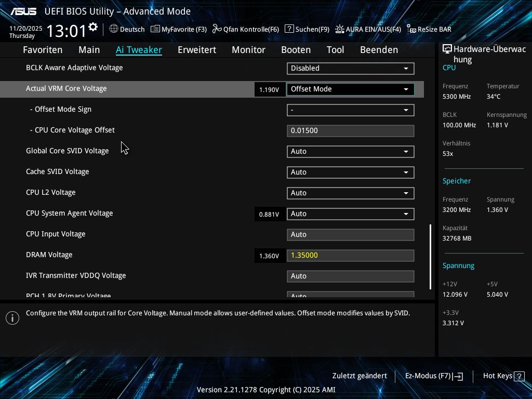
Task: Click the CPU Core Voltage Offset field
Action: (351, 130)
